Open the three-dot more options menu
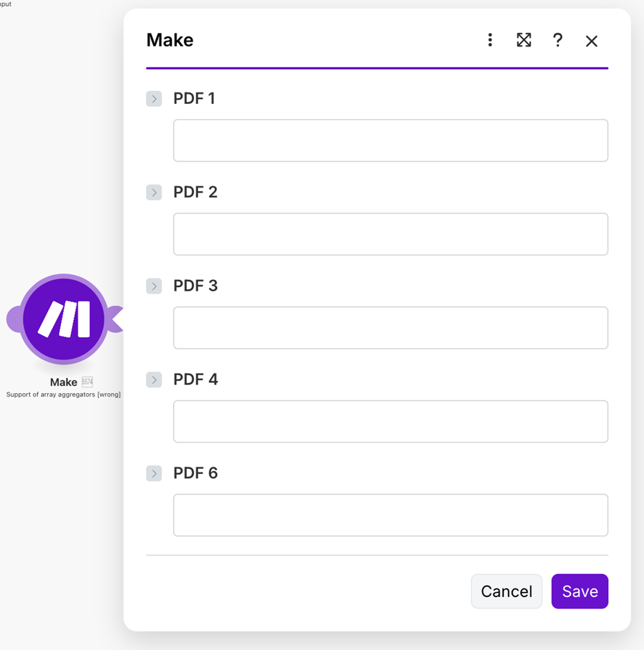644x650 pixels. click(490, 40)
